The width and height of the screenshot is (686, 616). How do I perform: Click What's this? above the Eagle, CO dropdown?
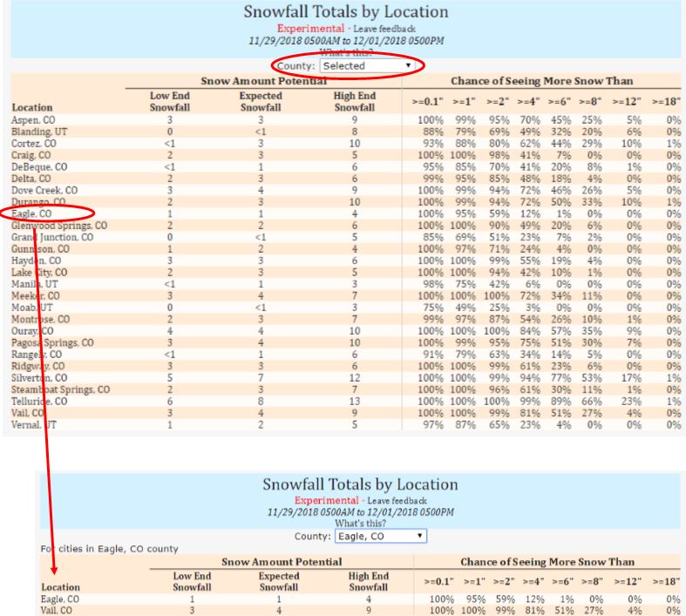click(361, 524)
